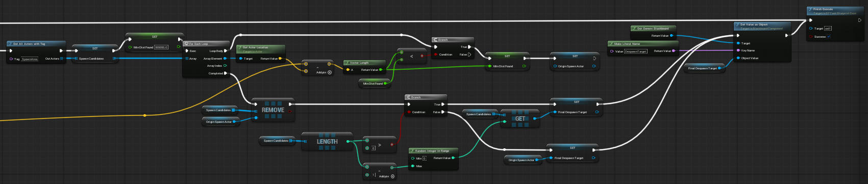Select Spawn Candidates variable feeding GET node
This screenshot has height=184, width=868.
click(x=480, y=114)
